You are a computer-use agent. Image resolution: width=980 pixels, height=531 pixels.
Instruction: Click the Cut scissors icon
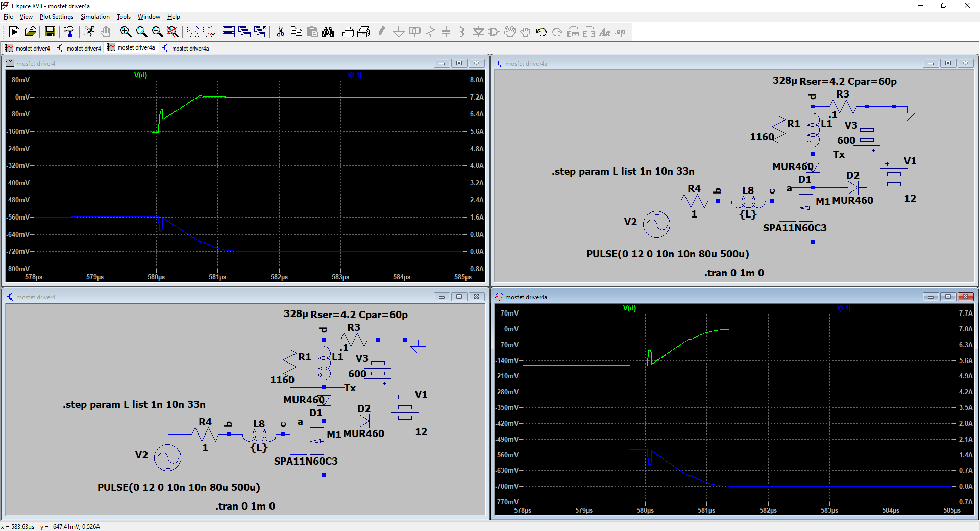click(x=280, y=32)
